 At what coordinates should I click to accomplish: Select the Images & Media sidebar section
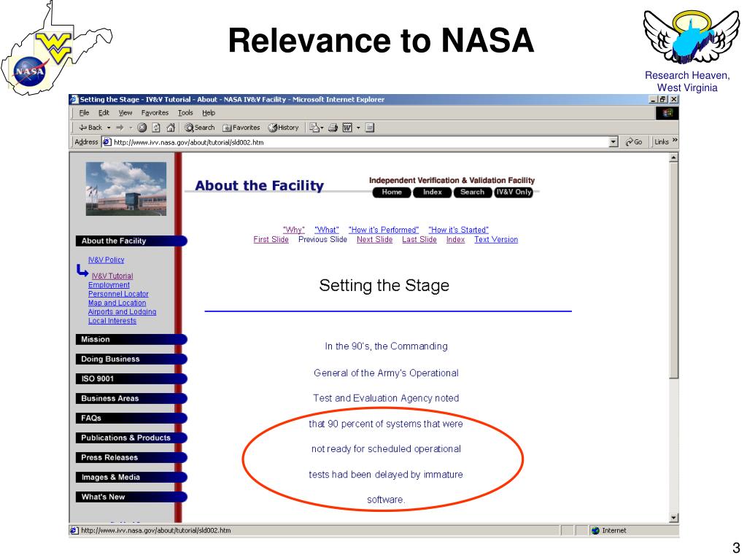(x=131, y=477)
